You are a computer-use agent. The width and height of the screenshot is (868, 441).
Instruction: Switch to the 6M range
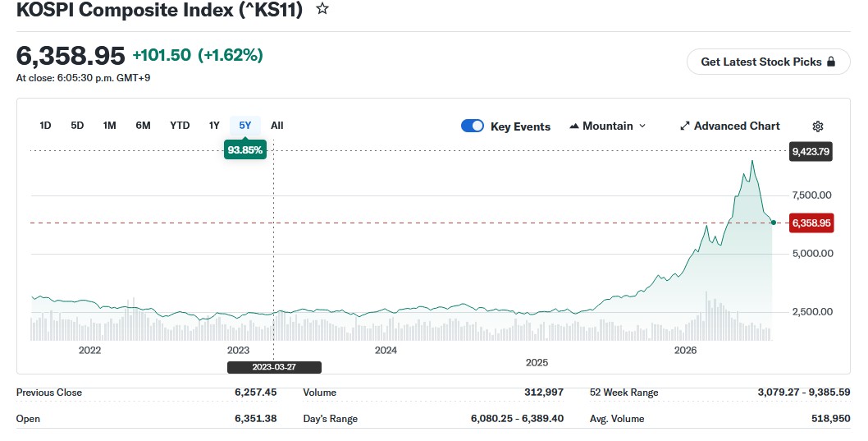pos(143,126)
